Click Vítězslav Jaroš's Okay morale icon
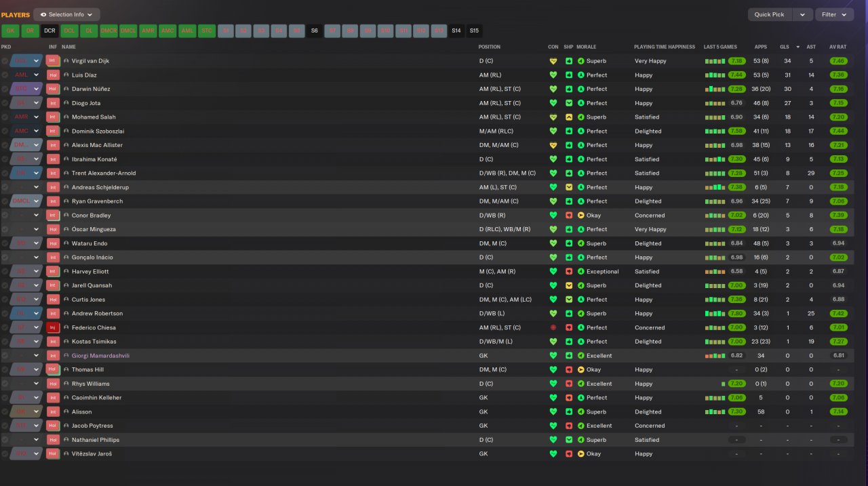The width and height of the screenshot is (868, 486). 580,453
